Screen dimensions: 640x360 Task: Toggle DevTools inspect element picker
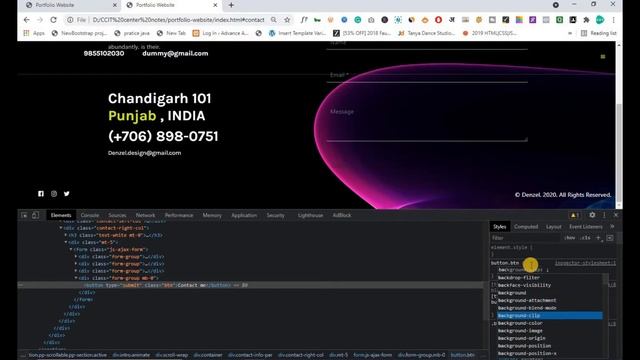(24, 215)
